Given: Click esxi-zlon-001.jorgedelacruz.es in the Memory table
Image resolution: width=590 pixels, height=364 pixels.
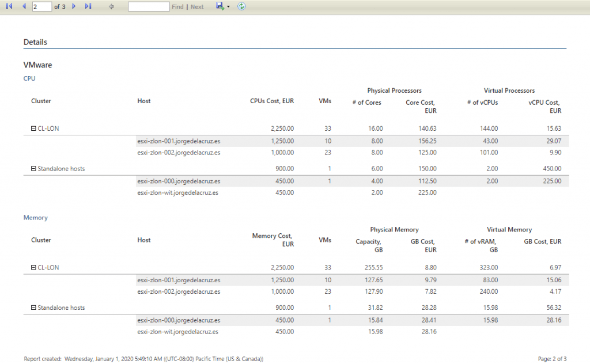Looking at the screenshot, I should (179, 280).
